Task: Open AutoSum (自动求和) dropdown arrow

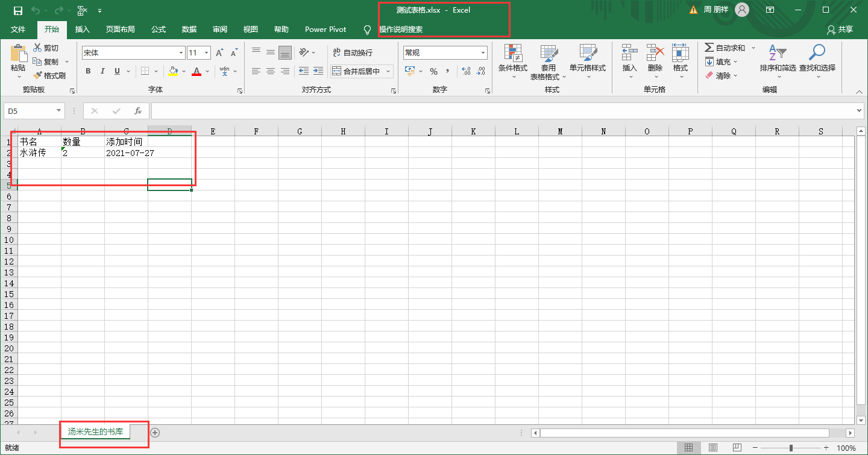Action: point(753,48)
